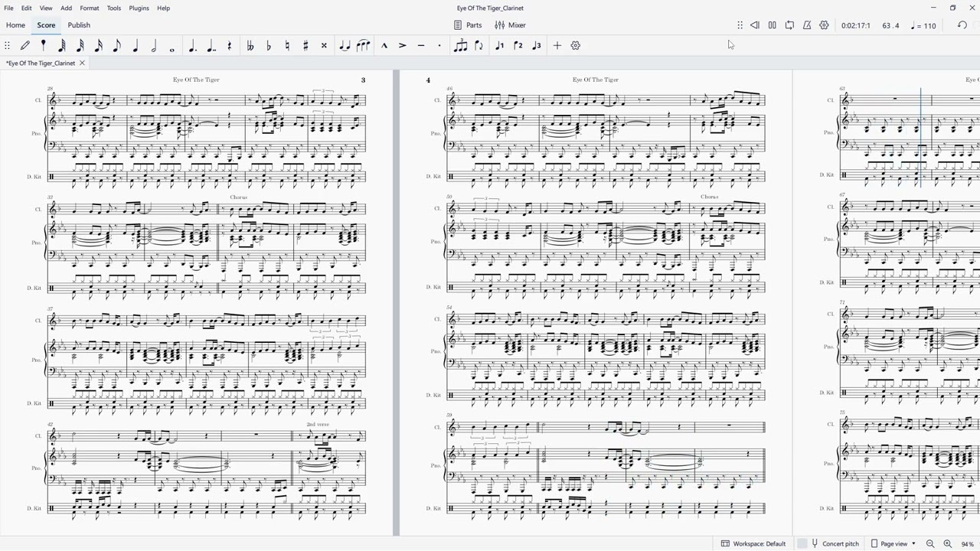Screen dimensions: 980x551
Task: Toggle double augmentation dot
Action: [212, 46]
